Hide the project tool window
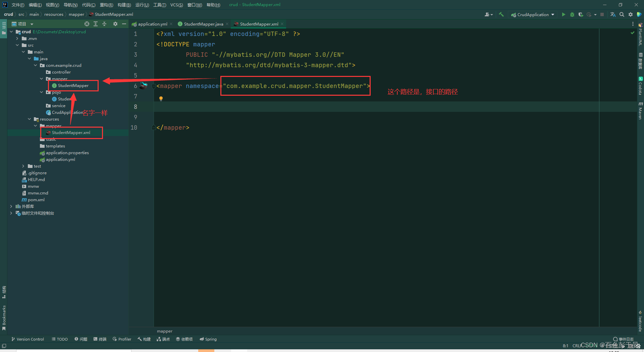The width and height of the screenshot is (644, 352). 124,24
